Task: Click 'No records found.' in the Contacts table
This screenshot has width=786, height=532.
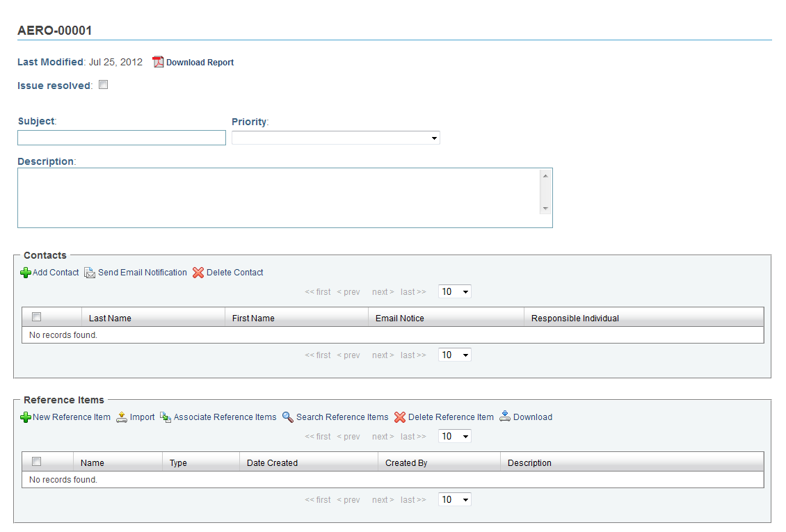Action: click(x=63, y=335)
